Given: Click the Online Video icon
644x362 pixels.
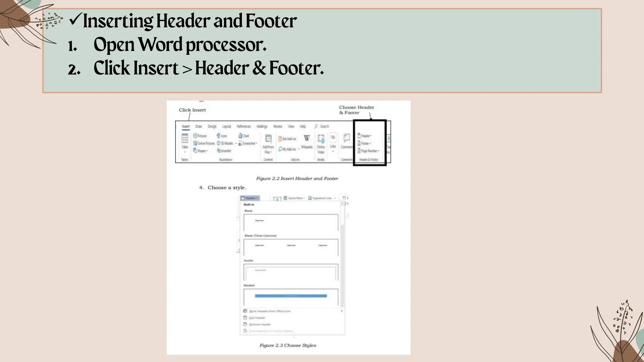Looking at the screenshot, I should (x=321, y=139).
